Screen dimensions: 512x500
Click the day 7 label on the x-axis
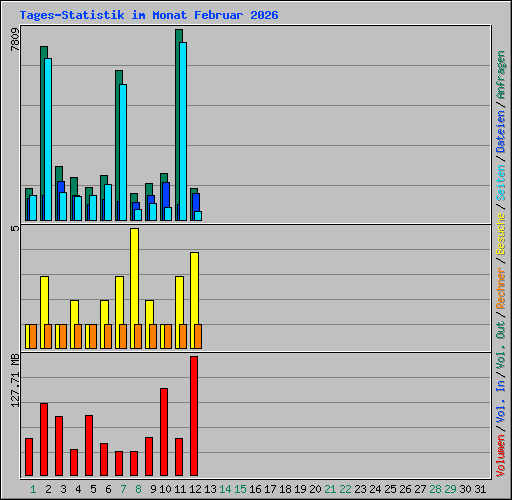tap(123, 489)
